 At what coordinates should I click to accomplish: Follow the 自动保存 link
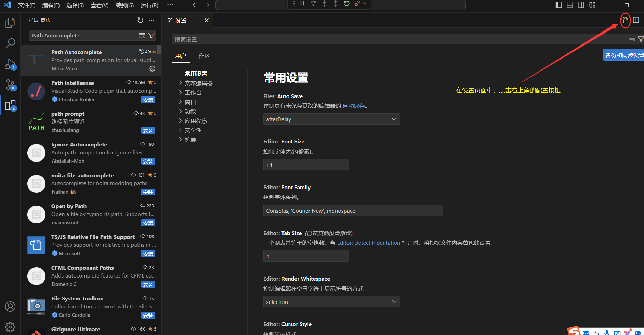354,106
